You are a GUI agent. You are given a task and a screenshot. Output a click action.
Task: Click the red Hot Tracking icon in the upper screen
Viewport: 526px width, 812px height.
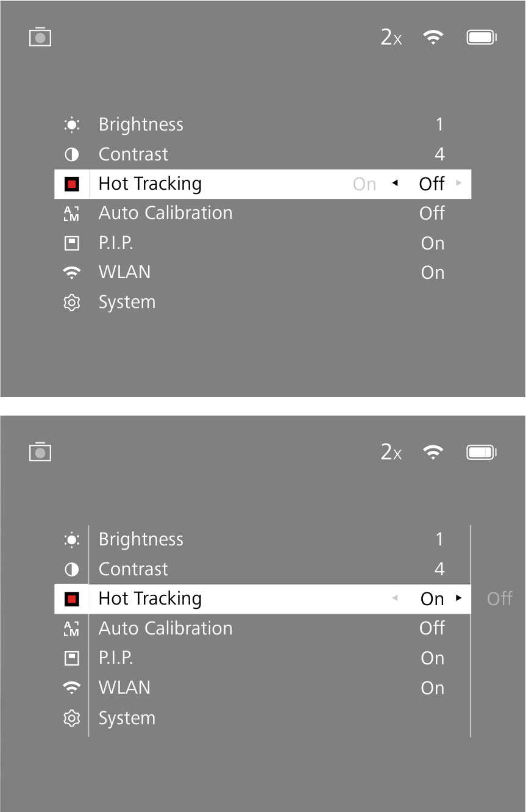click(72, 184)
